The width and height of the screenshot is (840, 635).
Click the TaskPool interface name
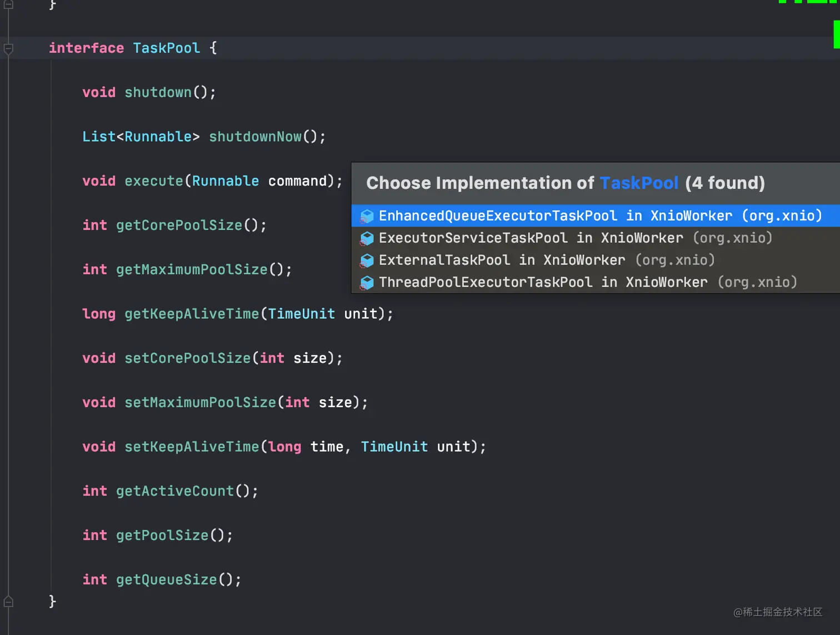pos(167,48)
